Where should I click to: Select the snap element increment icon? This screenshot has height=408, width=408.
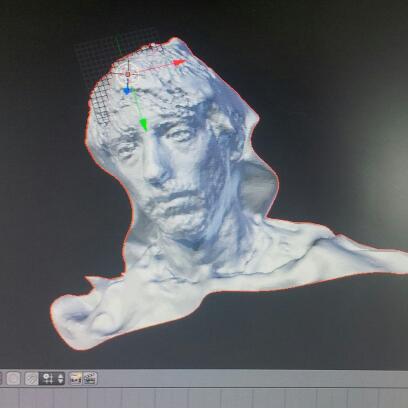tap(48, 379)
